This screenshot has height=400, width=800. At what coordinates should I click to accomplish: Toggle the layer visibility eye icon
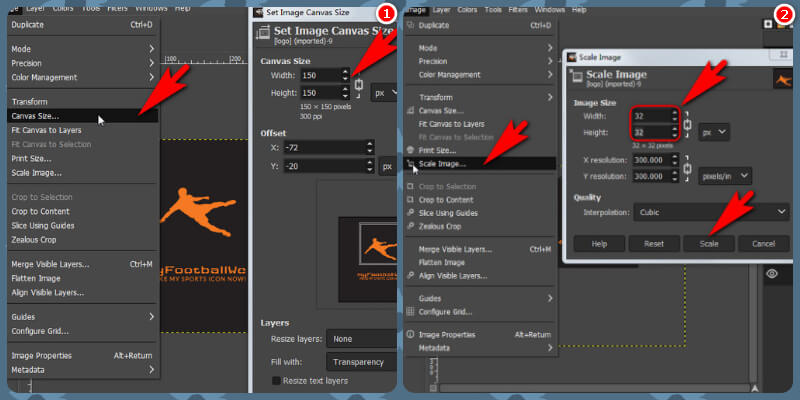pos(772,274)
